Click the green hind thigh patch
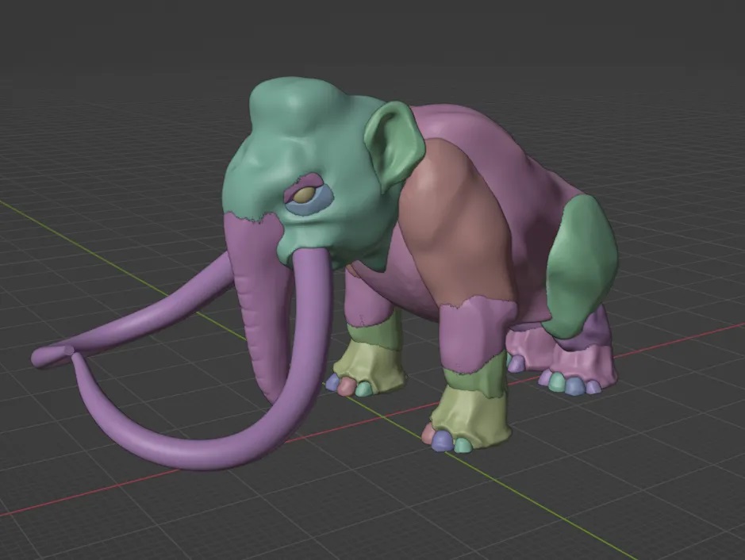This screenshot has height=560, width=745. pyautogui.click(x=583, y=262)
